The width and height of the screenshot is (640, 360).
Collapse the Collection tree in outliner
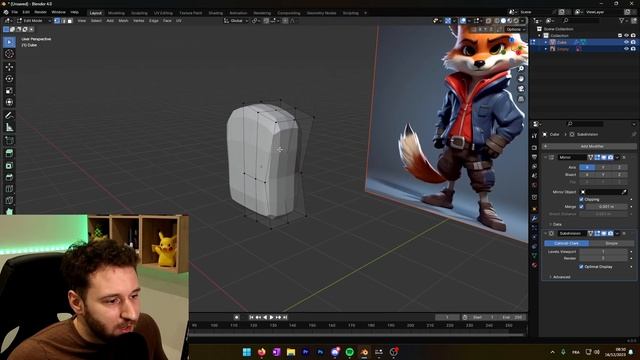point(540,36)
